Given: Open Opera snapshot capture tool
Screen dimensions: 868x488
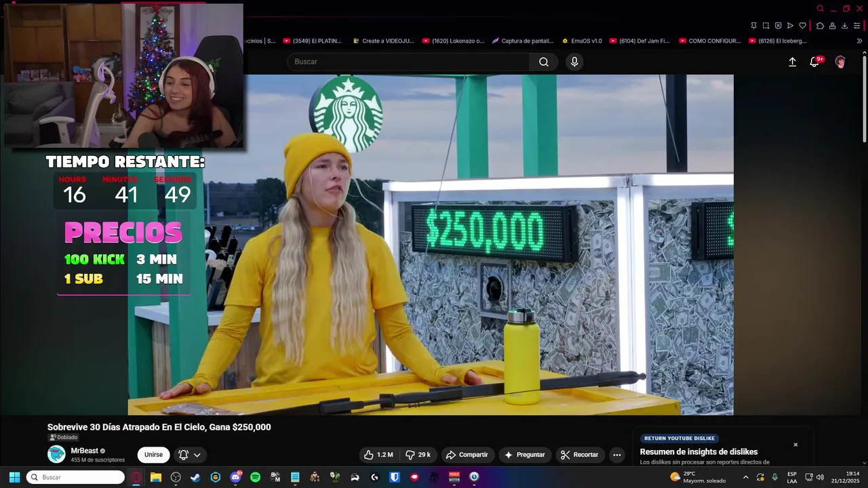Looking at the screenshot, I should [766, 26].
